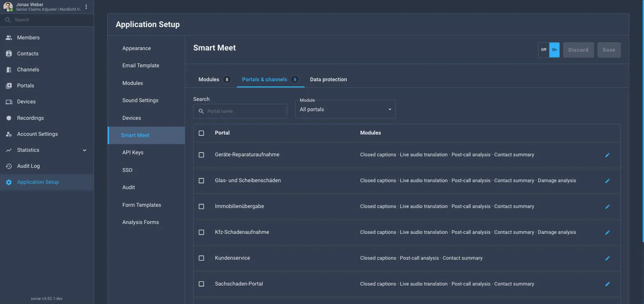644x304 pixels.
Task: Open the Data protection tab
Action: pos(329,80)
